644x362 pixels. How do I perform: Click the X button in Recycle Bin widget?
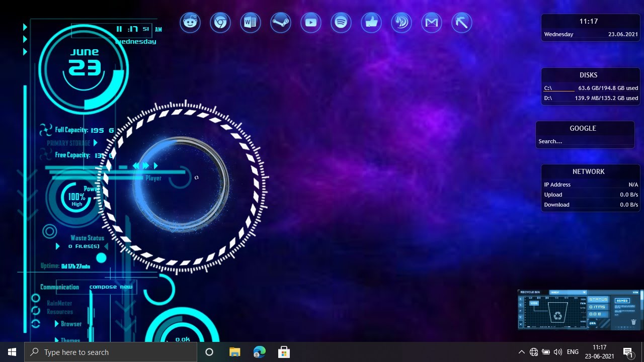(x=521, y=324)
